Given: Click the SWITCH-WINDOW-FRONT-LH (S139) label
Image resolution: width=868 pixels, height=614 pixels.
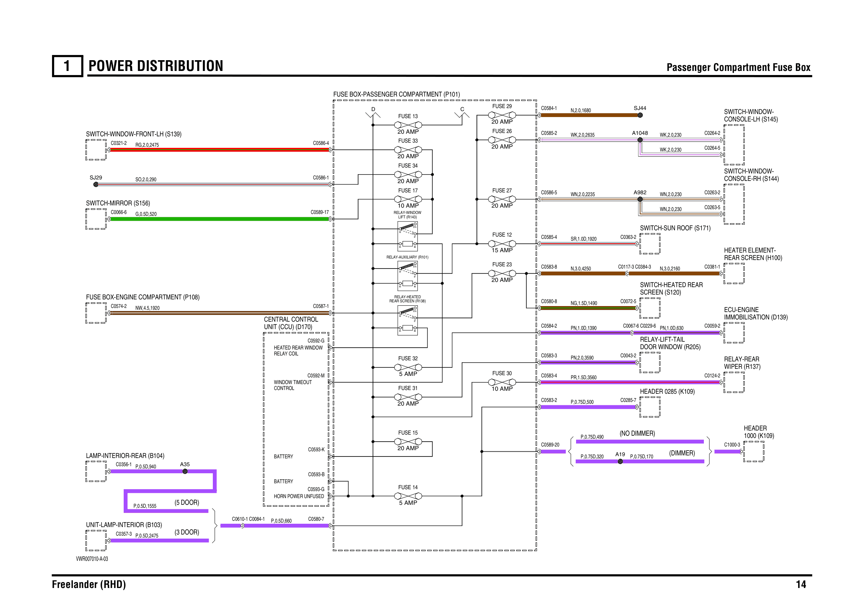Looking at the screenshot, I should coord(134,134).
